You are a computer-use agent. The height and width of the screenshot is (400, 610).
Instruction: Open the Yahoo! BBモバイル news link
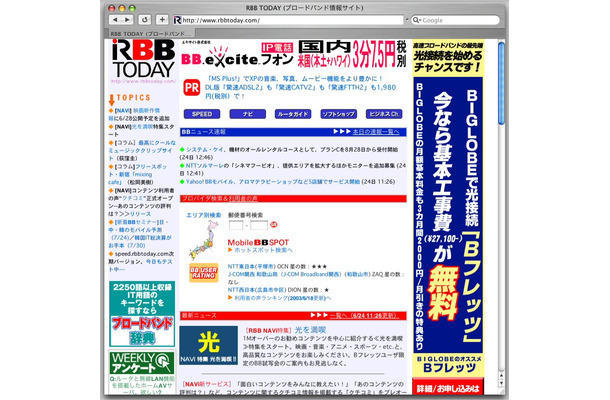click(273, 182)
